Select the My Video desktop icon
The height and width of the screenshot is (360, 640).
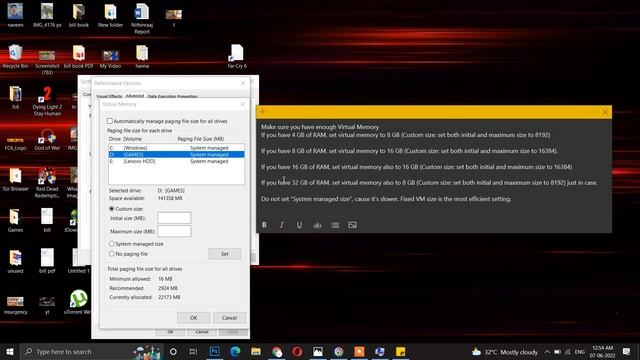[x=110, y=58]
